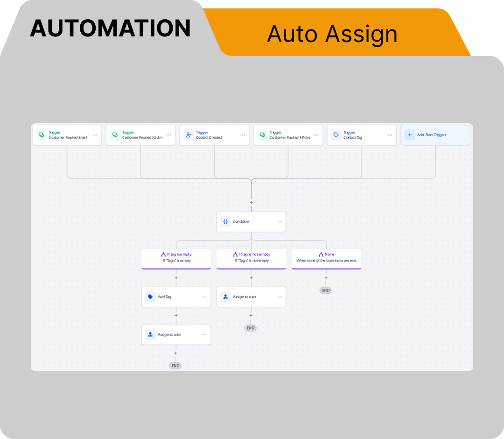Click the END marker under the None branch

pos(326,290)
